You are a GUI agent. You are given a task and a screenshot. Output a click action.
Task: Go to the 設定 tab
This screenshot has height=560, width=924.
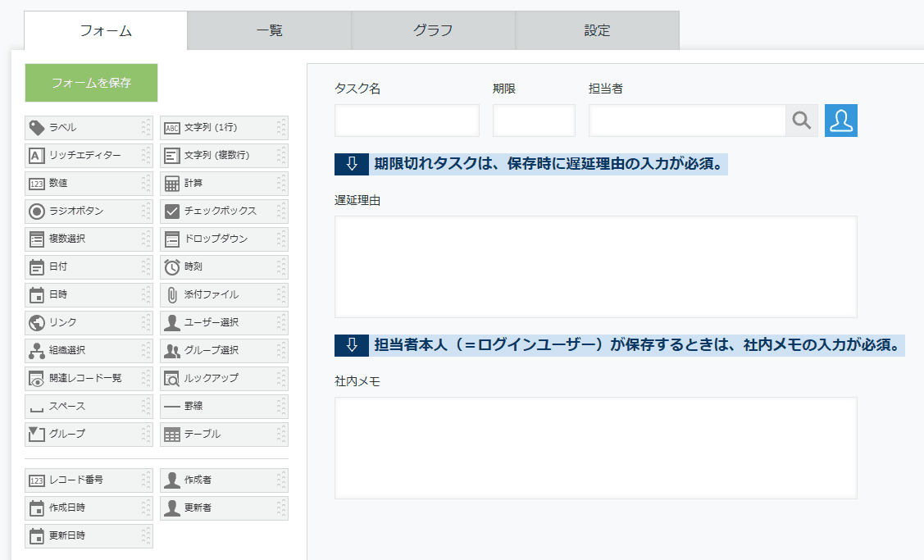[597, 30]
